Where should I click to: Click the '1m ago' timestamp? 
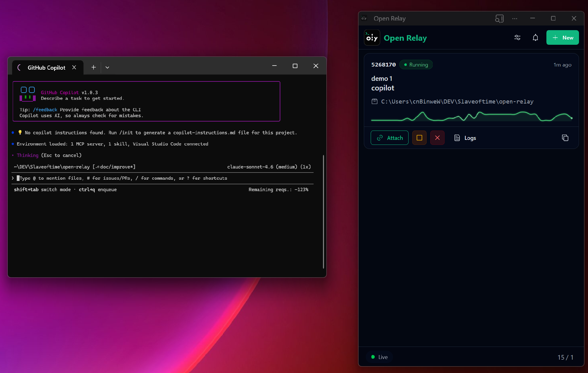coord(562,65)
